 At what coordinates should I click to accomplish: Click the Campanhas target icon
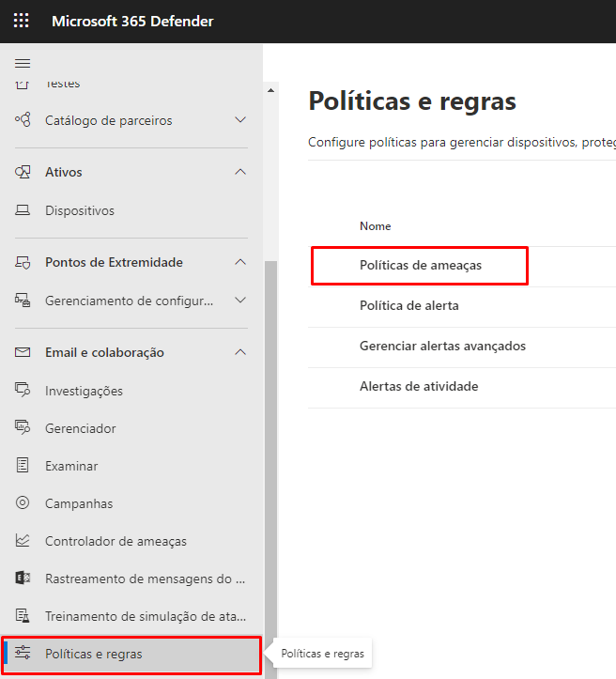[x=23, y=502]
